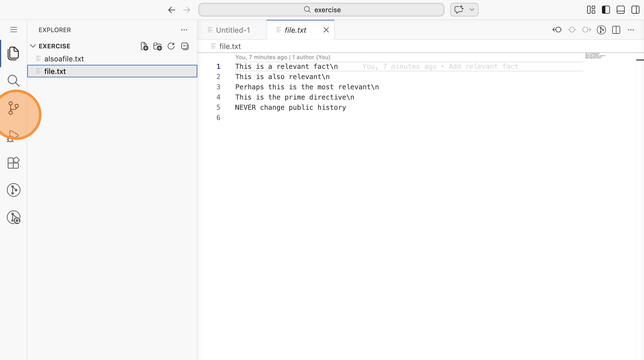Open alsoafile.txt in the explorer

64,59
